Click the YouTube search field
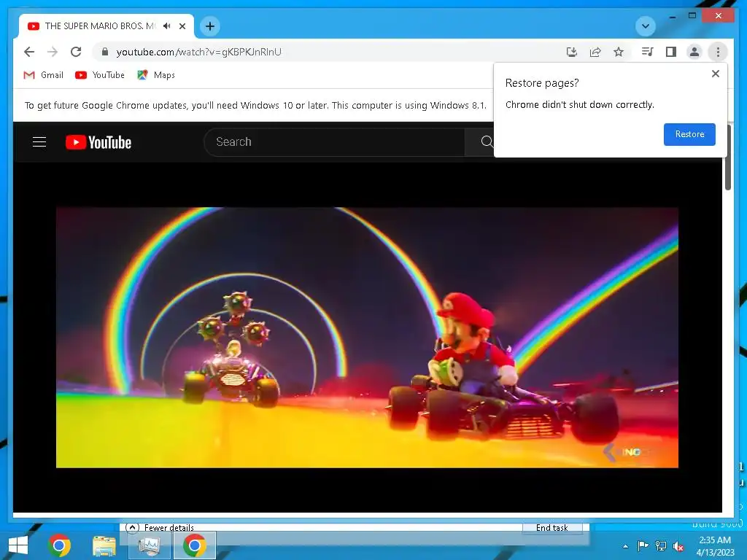Screen dimensions: 747x560 335,142
